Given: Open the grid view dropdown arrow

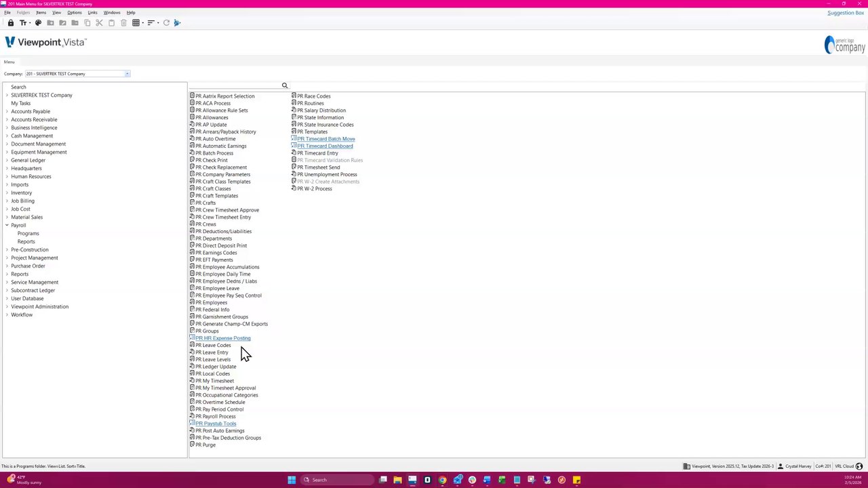Looking at the screenshot, I should click(142, 23).
